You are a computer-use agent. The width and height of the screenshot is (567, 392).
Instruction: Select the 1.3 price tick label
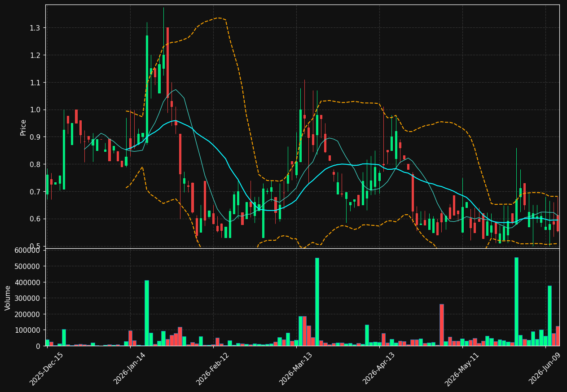[x=35, y=28]
